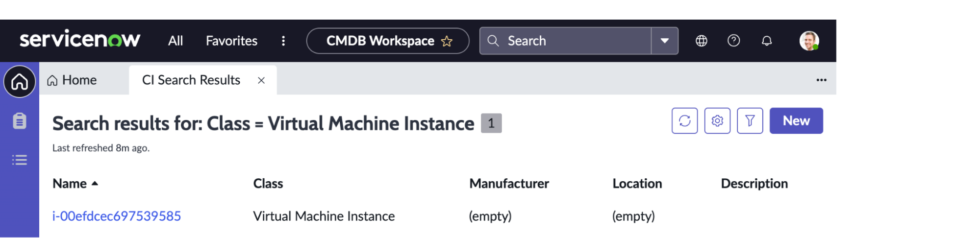Expand the search dropdown arrow
980x238 pixels.
tap(665, 41)
